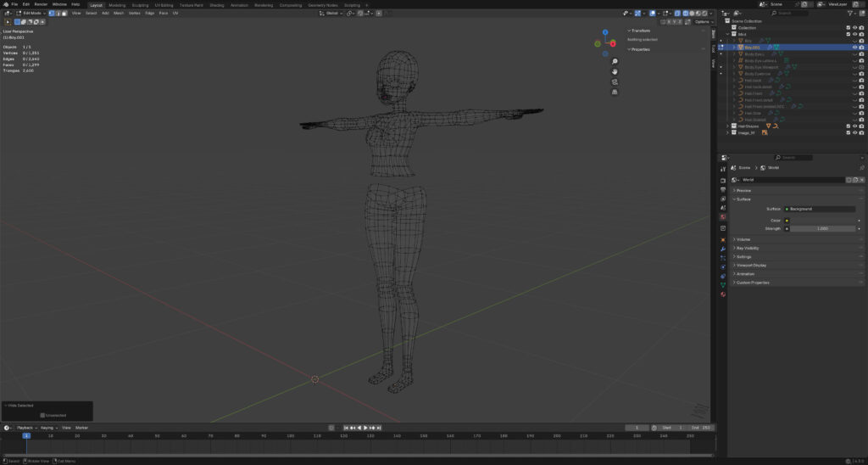Toggle X-ray display in viewport header
The height and width of the screenshot is (465, 868).
tap(677, 13)
